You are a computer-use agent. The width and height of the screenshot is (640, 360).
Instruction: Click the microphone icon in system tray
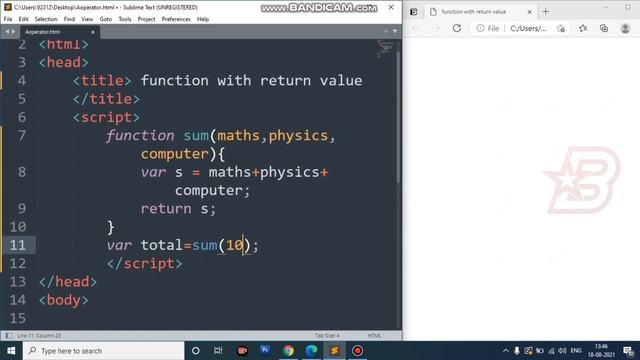517,351
